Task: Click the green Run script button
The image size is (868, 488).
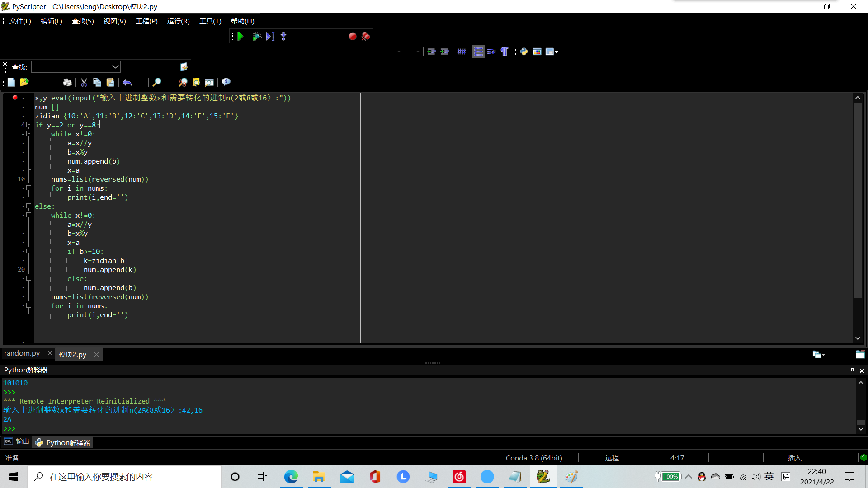Action: point(241,36)
